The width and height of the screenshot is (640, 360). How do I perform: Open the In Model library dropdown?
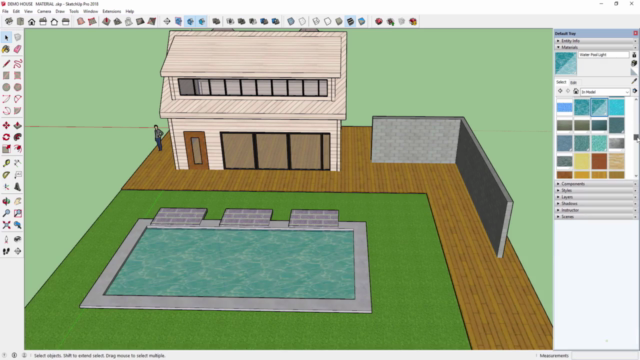click(604, 92)
